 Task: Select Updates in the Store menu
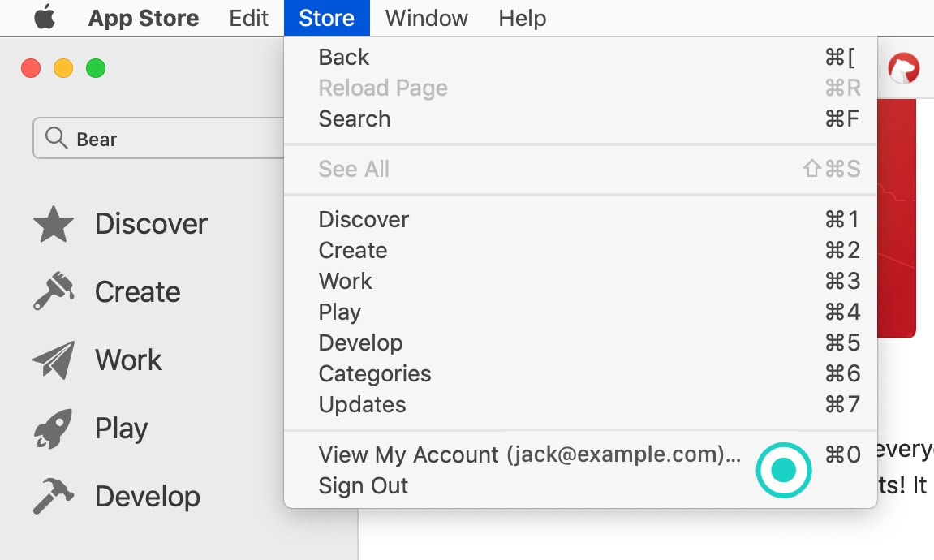coord(363,405)
